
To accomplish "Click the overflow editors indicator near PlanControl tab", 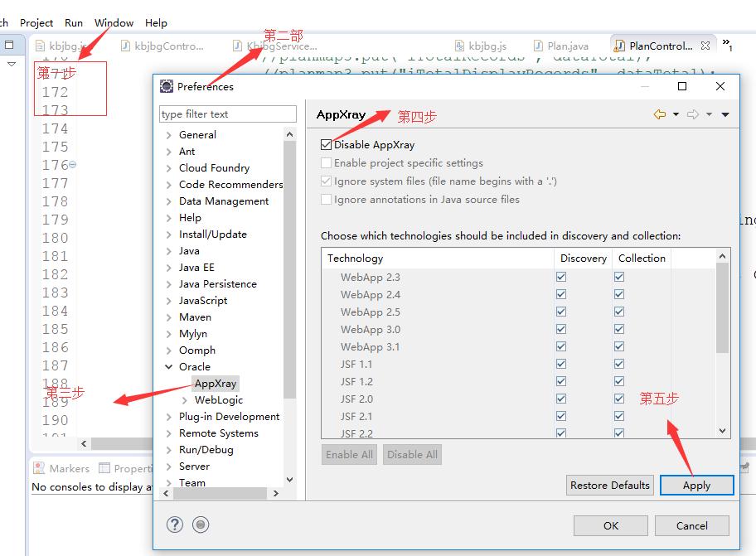I will 727,47.
